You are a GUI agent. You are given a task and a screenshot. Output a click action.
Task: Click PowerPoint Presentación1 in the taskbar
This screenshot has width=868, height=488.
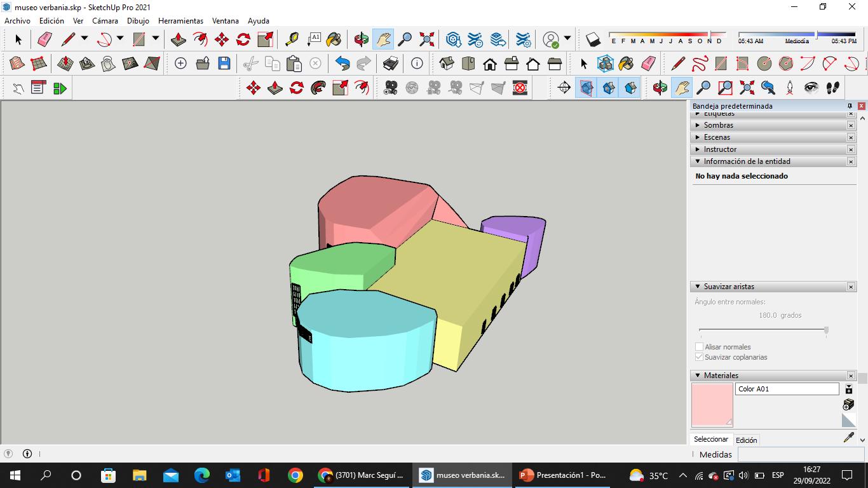(x=562, y=475)
